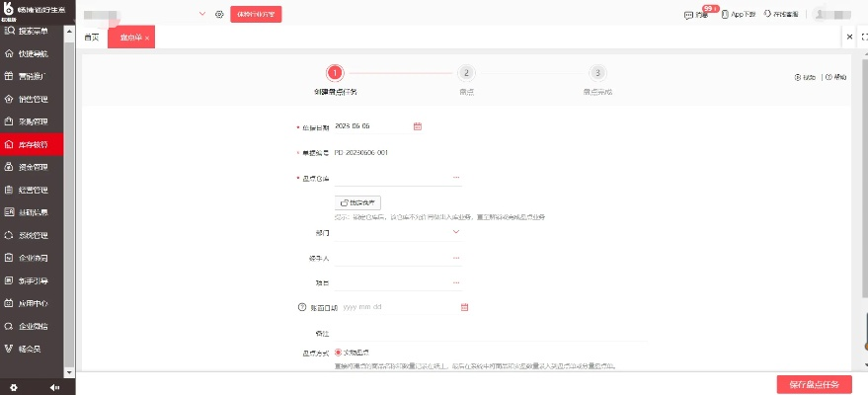Select the 实物盘点 radio button

[339, 352]
